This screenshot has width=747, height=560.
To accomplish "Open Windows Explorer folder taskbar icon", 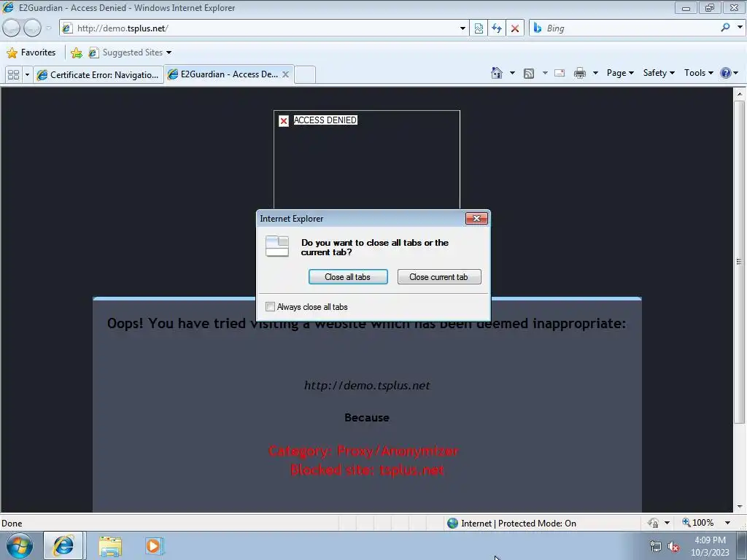I will (110, 546).
